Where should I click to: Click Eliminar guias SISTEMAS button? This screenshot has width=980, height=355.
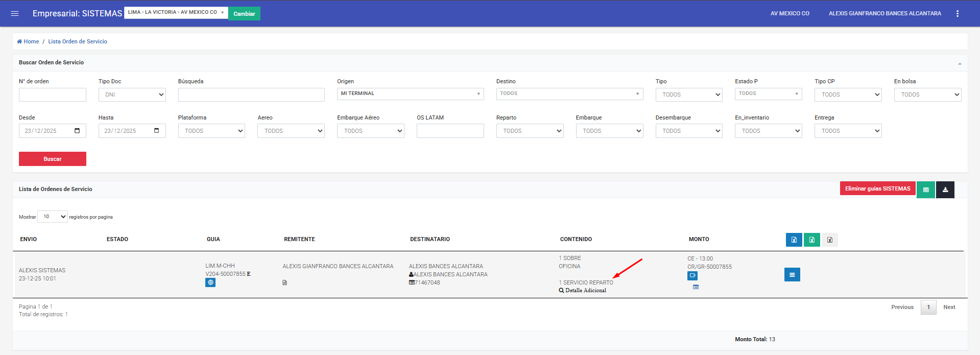pyautogui.click(x=877, y=188)
